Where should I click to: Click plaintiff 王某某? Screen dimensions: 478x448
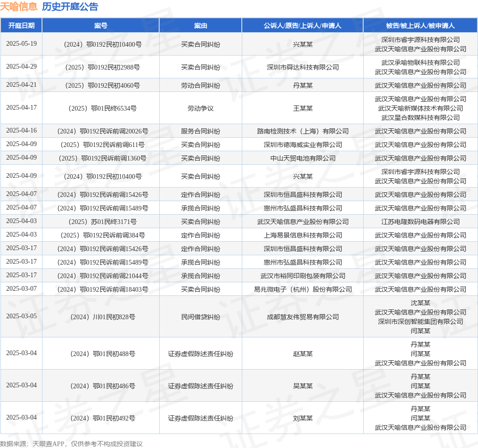[x=302, y=108]
